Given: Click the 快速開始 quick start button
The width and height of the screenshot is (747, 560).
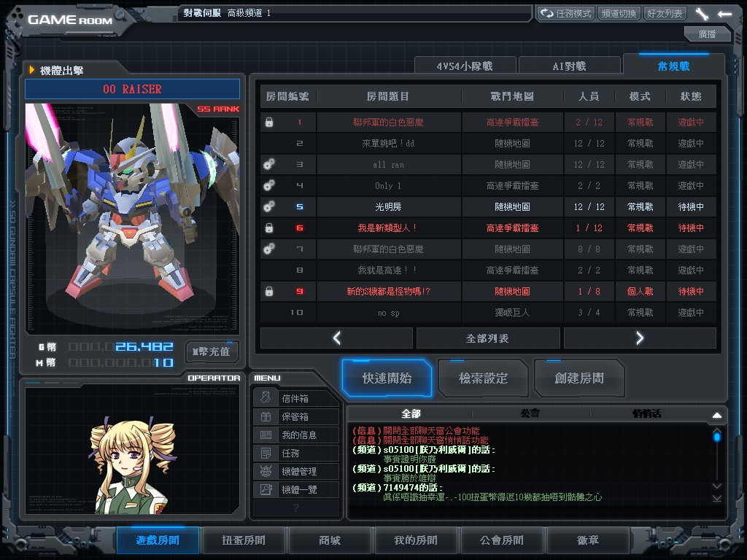Looking at the screenshot, I should click(387, 378).
